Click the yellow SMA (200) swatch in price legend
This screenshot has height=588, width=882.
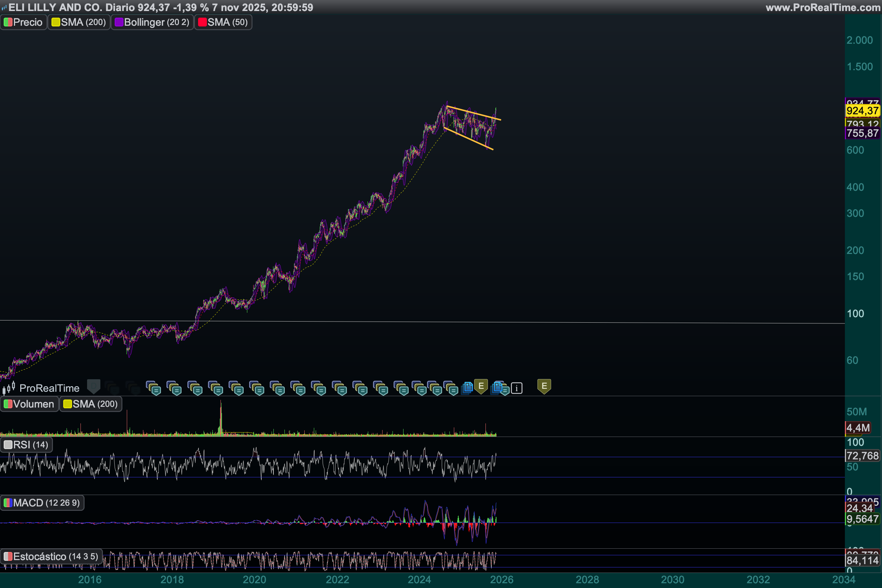coord(55,22)
